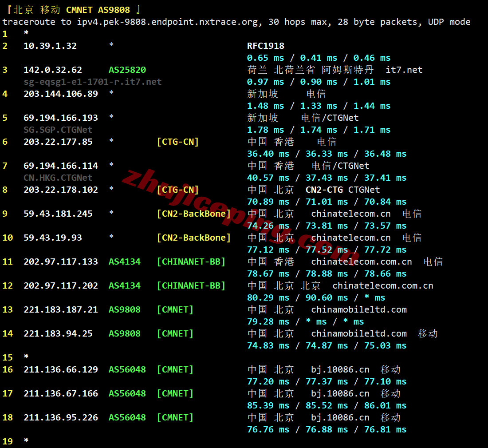488x448 pixels.
Task: Click AS9808 on hop 14
Action: tap(125, 333)
